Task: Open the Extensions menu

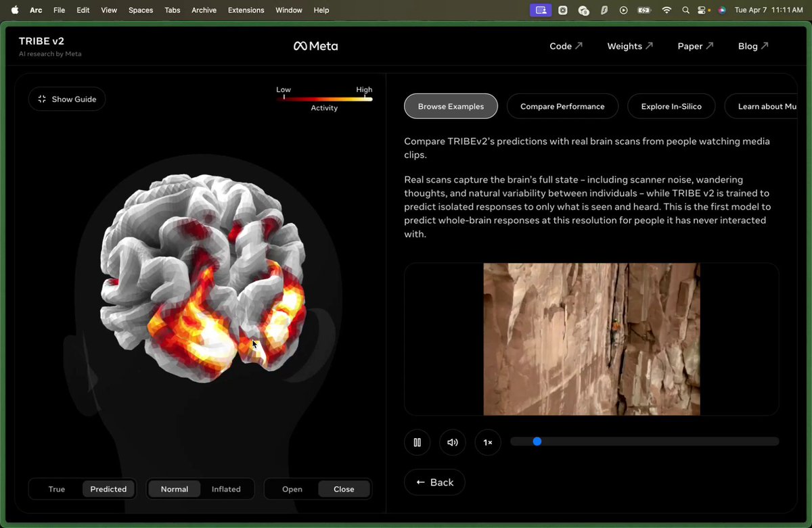Action: 246,10
